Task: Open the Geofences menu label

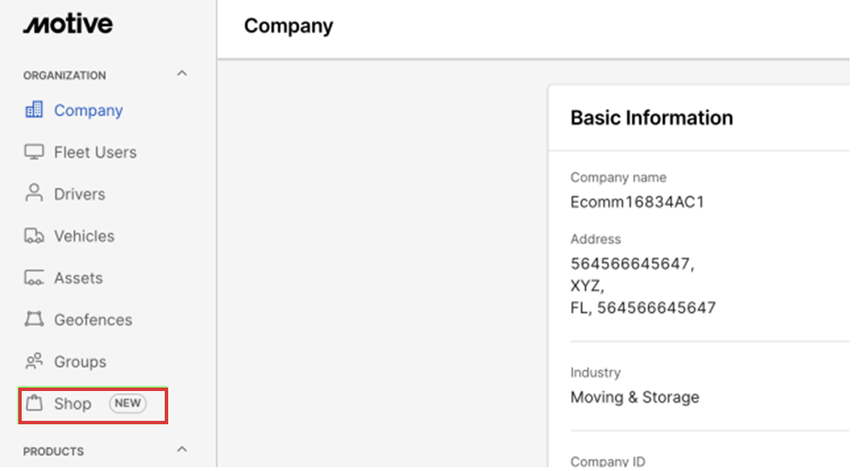Action: point(93,319)
